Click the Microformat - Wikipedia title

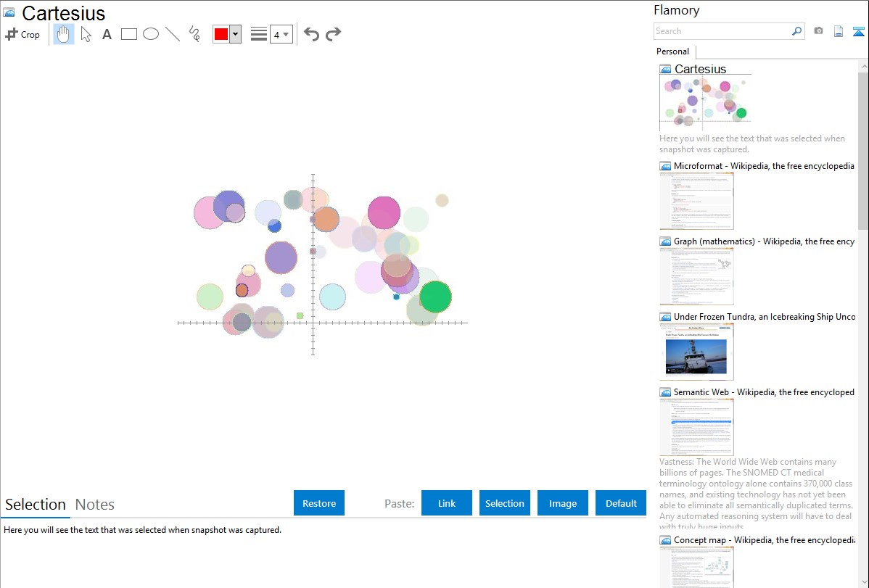pos(764,166)
